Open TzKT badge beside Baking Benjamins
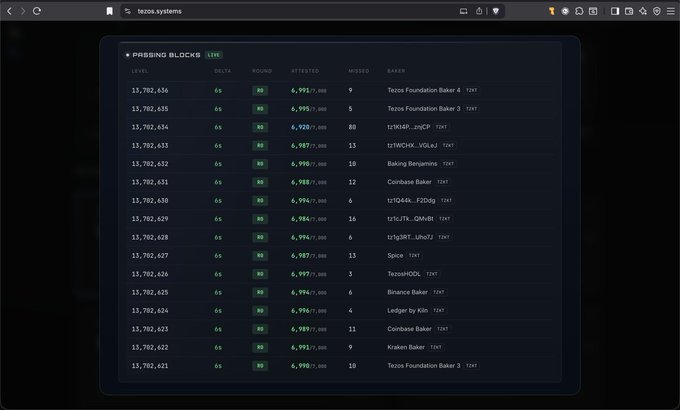Image resolution: width=680 pixels, height=410 pixels. click(x=448, y=164)
